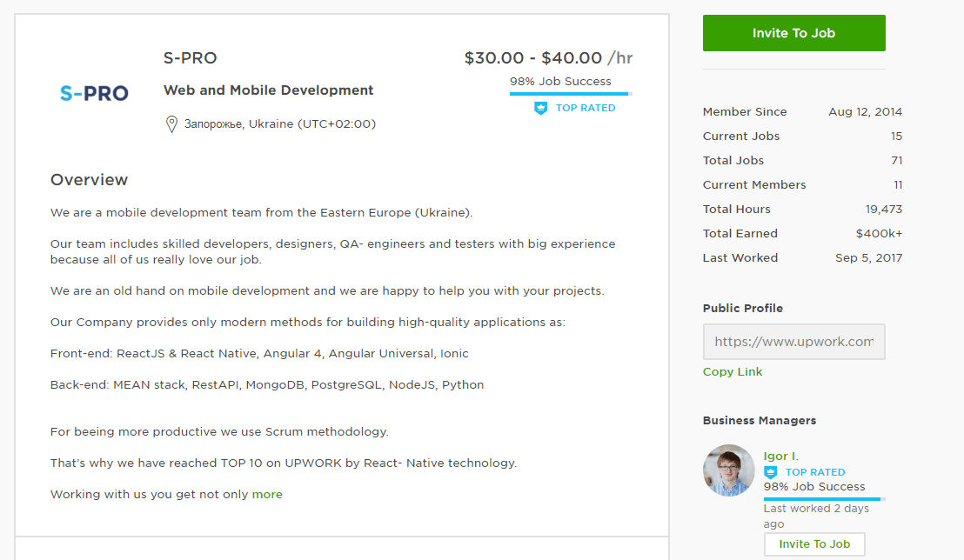Screen dimensions: 964x560
Task: Click Igor I.'s profile photo
Action: [728, 470]
